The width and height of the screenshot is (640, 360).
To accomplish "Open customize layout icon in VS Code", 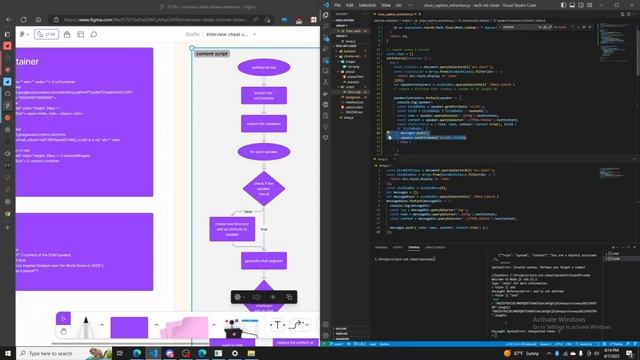I will point(590,5).
